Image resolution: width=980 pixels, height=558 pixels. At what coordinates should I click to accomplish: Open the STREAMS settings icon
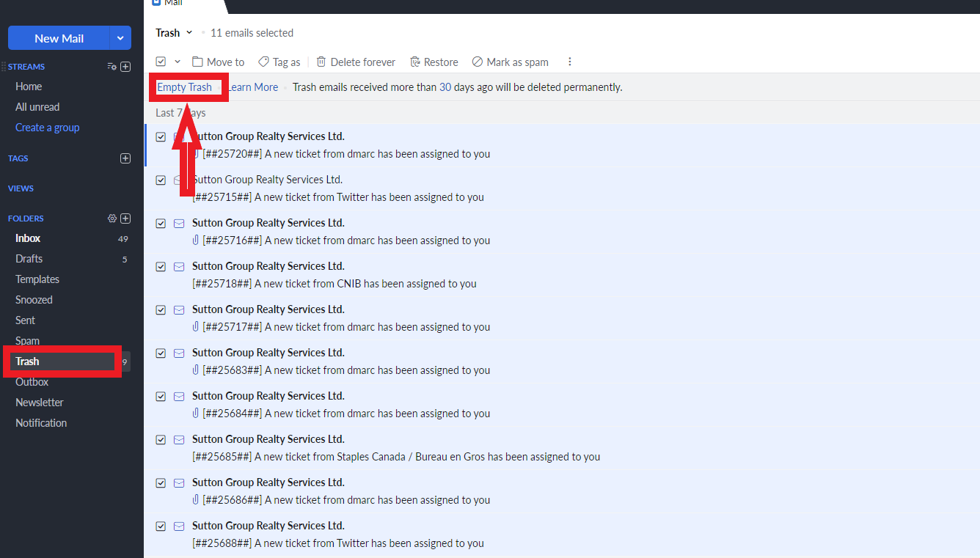111,67
